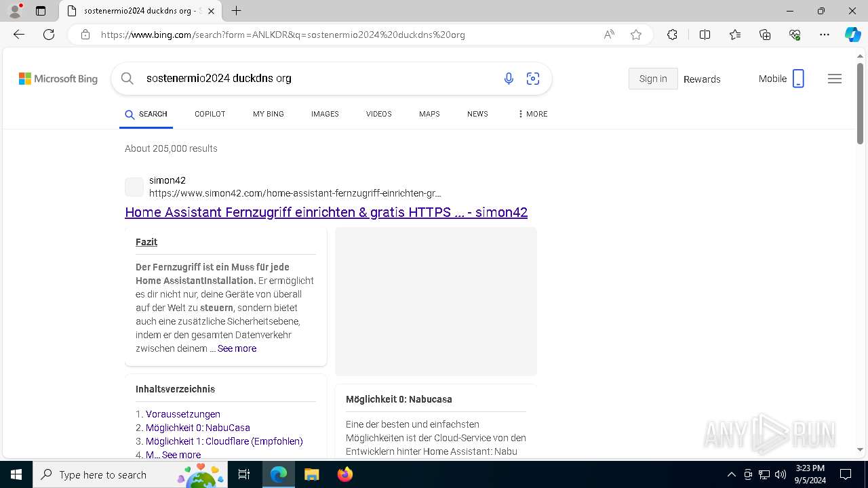Select the SEARCH tab
The image size is (868, 488).
(146, 114)
